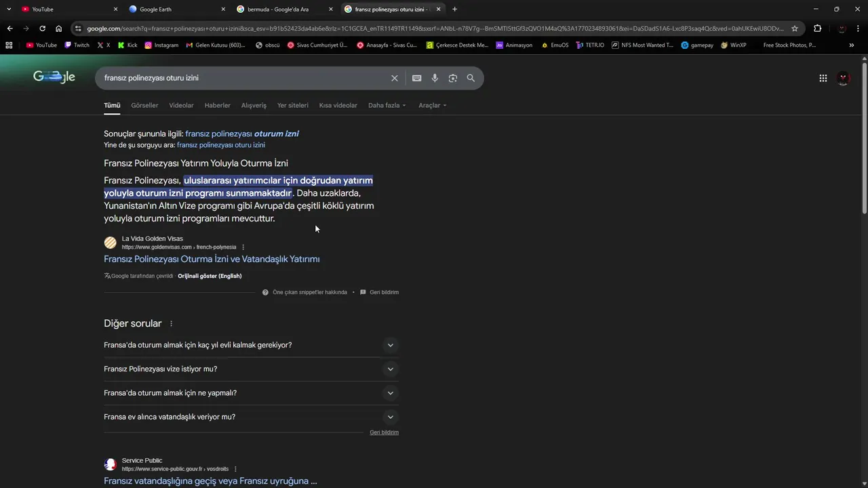Click corrected query fransız polinezyası oturum izni
Screen dimensions: 868x488
pos(242,134)
